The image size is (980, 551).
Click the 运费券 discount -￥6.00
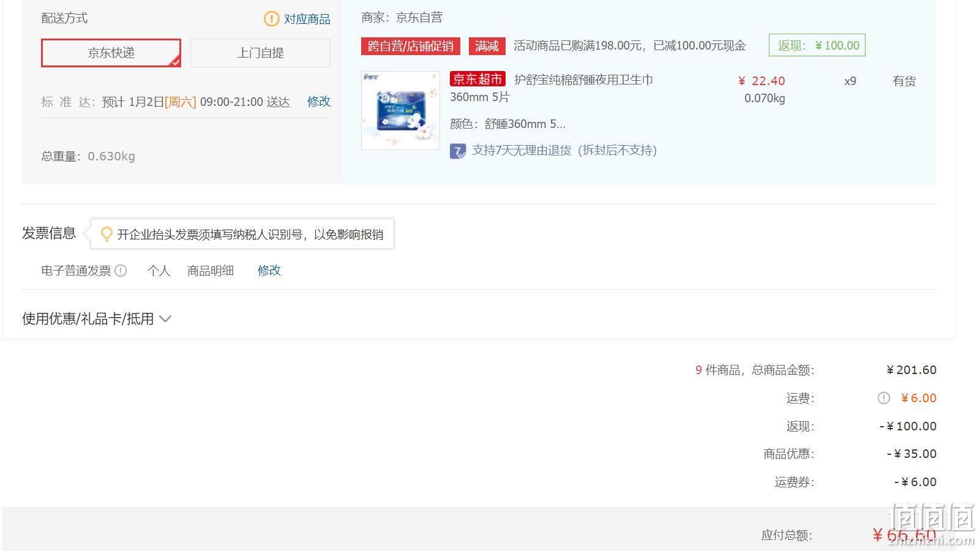point(915,482)
